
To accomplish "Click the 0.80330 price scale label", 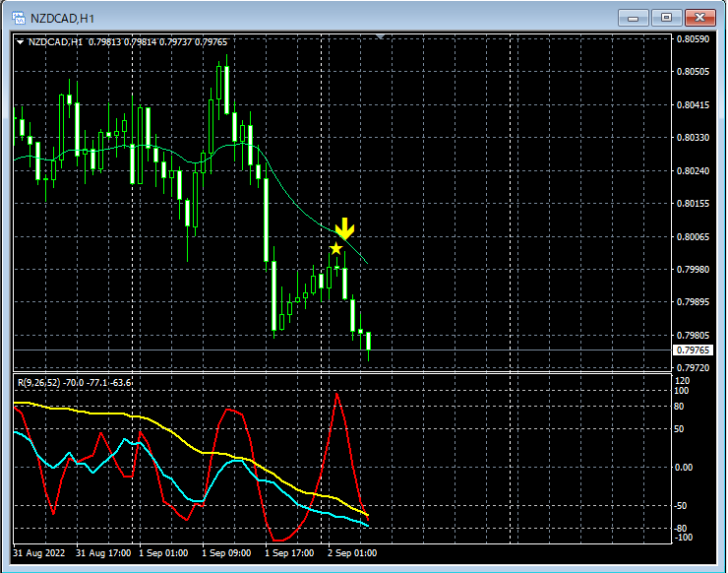I will pyautogui.click(x=693, y=138).
